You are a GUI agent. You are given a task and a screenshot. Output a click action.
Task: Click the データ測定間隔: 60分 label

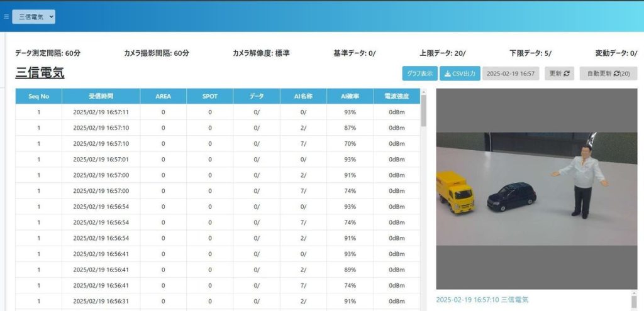click(48, 53)
